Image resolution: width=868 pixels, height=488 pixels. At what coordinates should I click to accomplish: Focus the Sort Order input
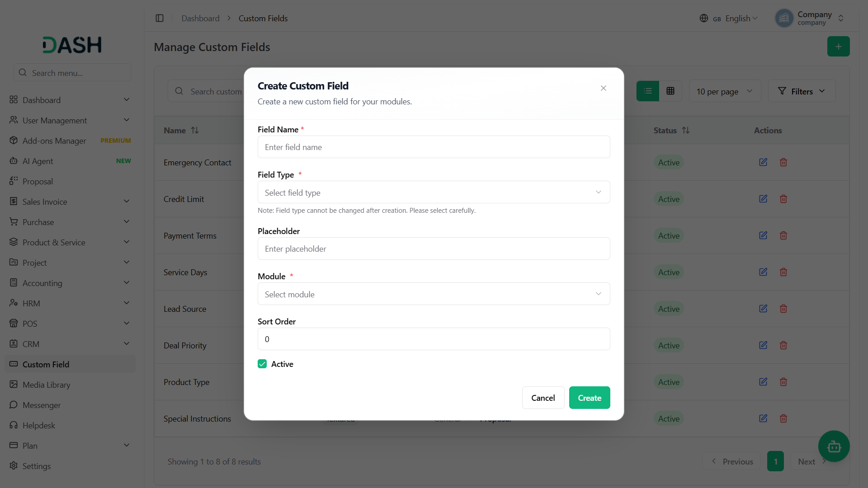[434, 339]
